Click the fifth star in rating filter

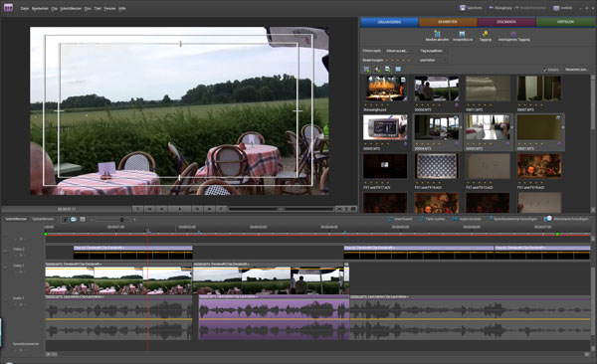409,60
